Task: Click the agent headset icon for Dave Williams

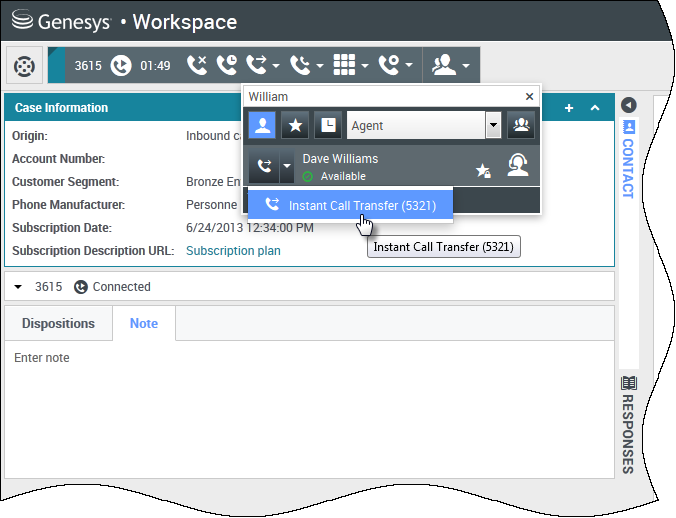Action: coord(517,165)
